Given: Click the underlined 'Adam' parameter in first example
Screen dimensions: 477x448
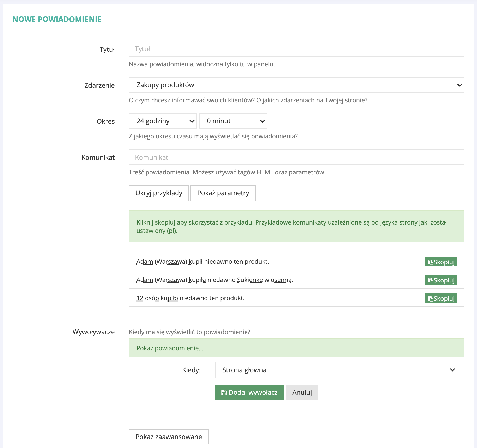Looking at the screenshot, I should 145,262.
